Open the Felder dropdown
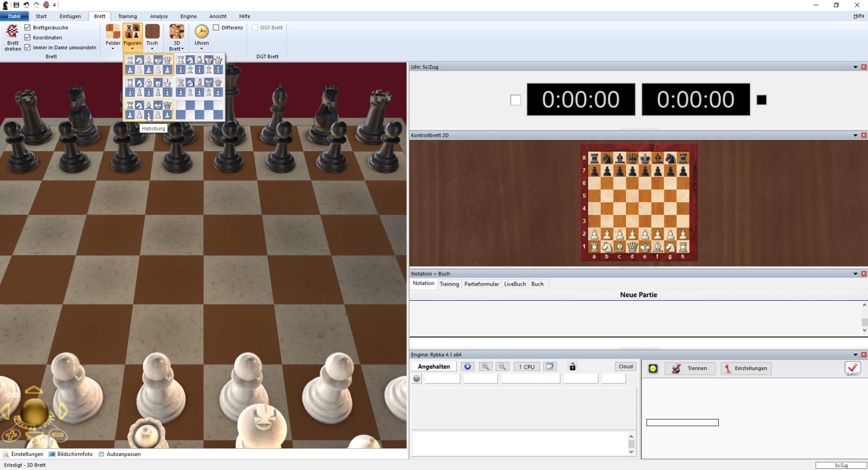 [x=113, y=38]
